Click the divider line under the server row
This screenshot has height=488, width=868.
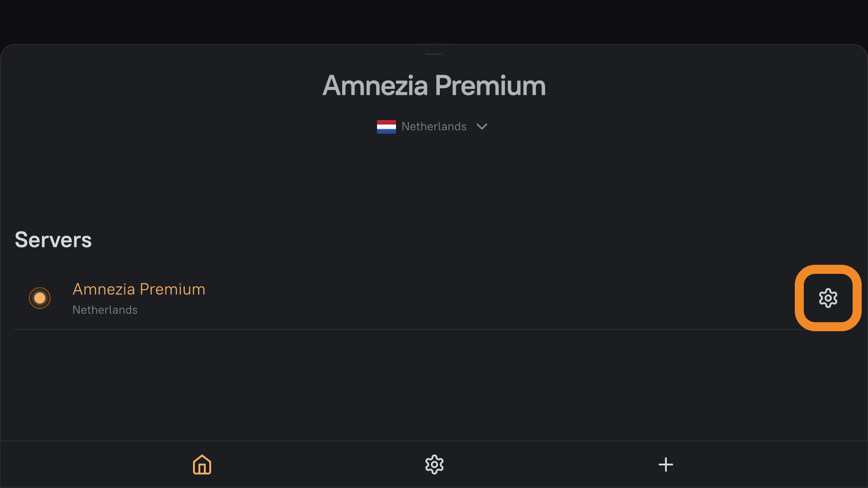[x=407, y=329]
